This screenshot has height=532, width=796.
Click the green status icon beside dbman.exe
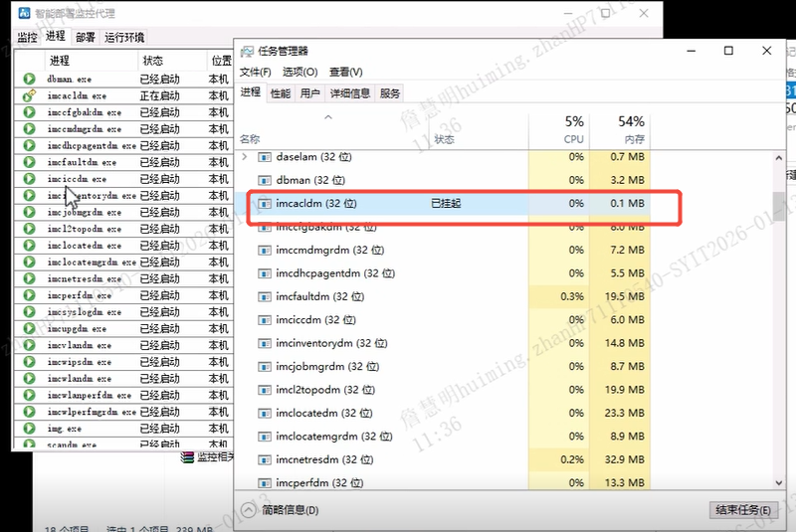point(30,79)
